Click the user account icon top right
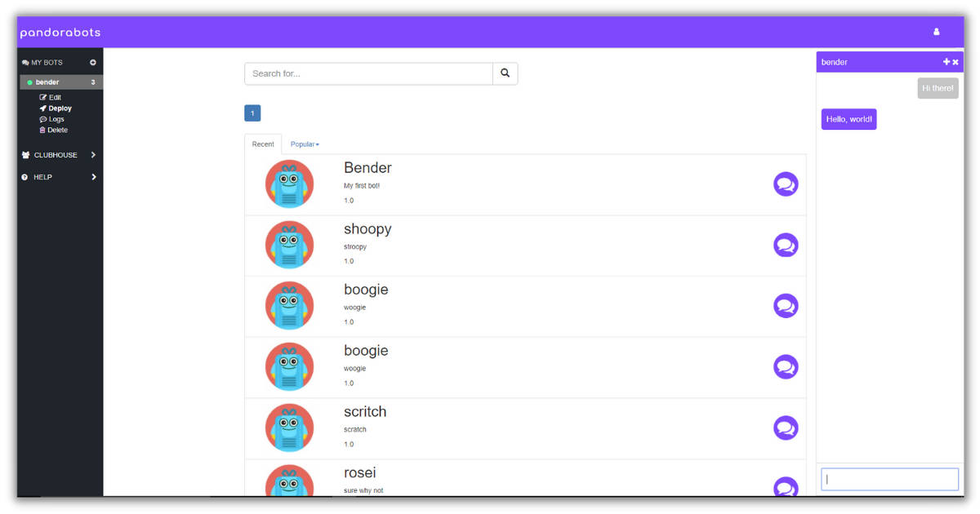The height and width of the screenshot is (514, 980). pos(936,31)
